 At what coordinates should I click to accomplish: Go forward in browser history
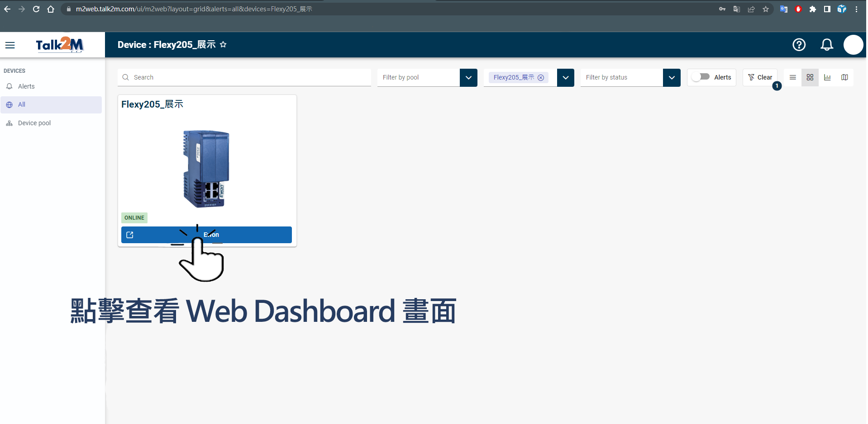22,9
